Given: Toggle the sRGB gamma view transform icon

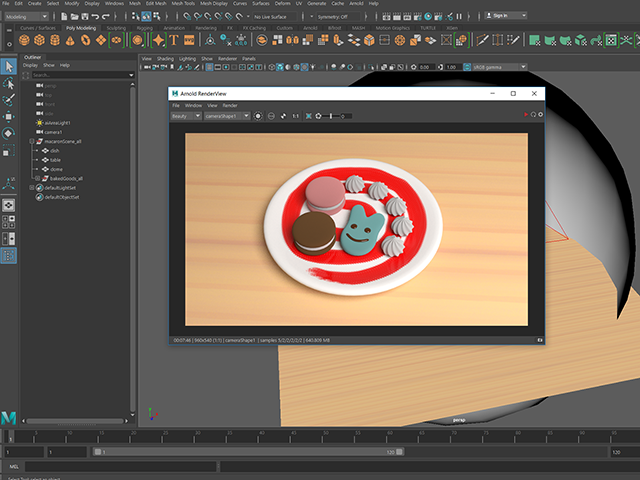Looking at the screenshot, I should coord(467,67).
